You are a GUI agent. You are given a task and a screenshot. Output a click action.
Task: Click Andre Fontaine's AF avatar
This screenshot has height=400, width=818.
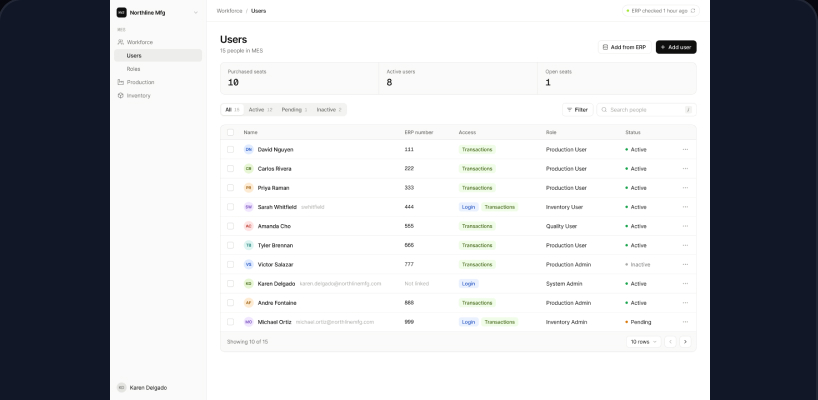tap(248, 303)
